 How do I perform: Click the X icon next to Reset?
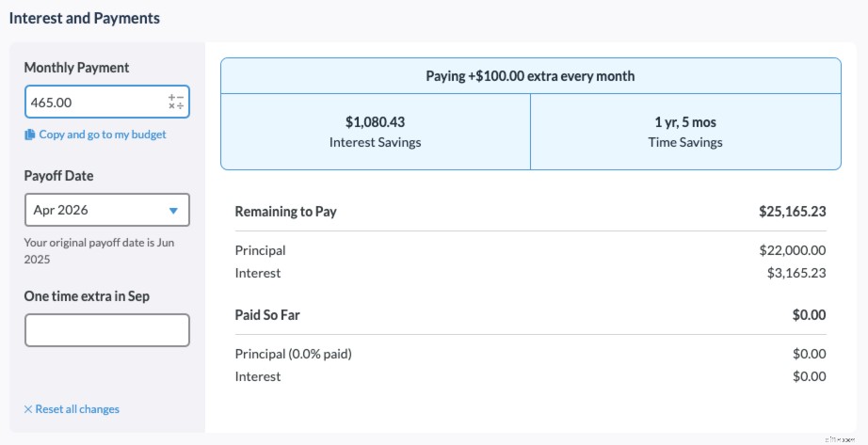coord(28,409)
